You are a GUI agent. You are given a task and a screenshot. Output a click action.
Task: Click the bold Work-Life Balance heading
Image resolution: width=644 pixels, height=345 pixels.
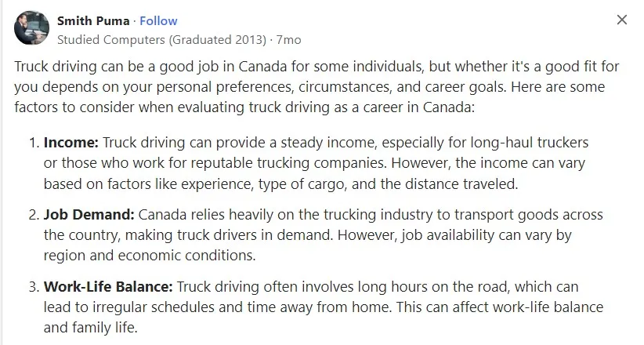point(108,287)
